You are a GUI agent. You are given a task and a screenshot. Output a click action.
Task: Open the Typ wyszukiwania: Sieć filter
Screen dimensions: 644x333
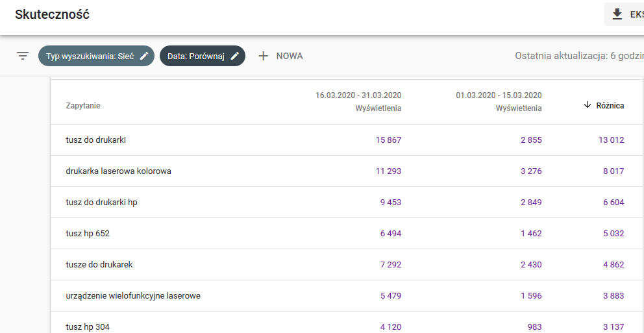(96, 56)
